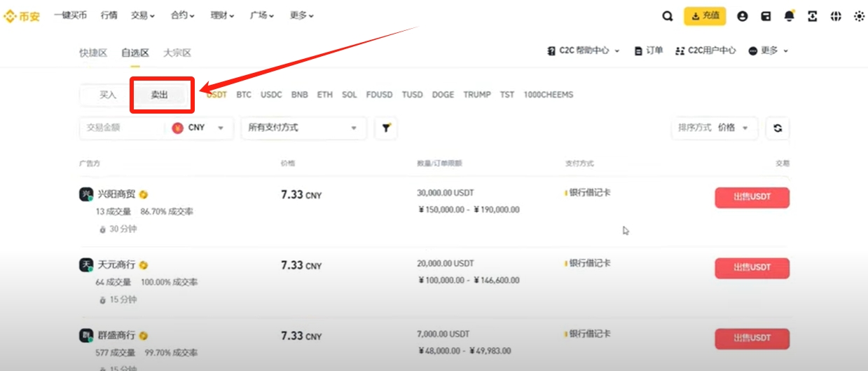This screenshot has height=371, width=868.
Task: Expand the 理财 menu dropdown
Action: 223,15
